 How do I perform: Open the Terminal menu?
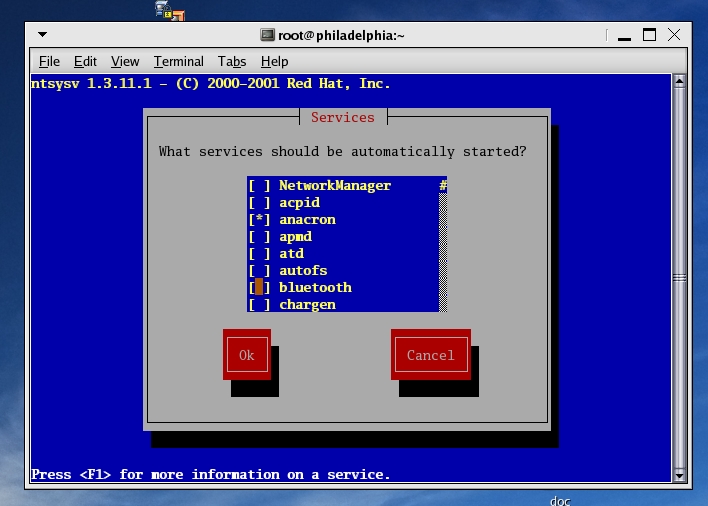(x=178, y=61)
